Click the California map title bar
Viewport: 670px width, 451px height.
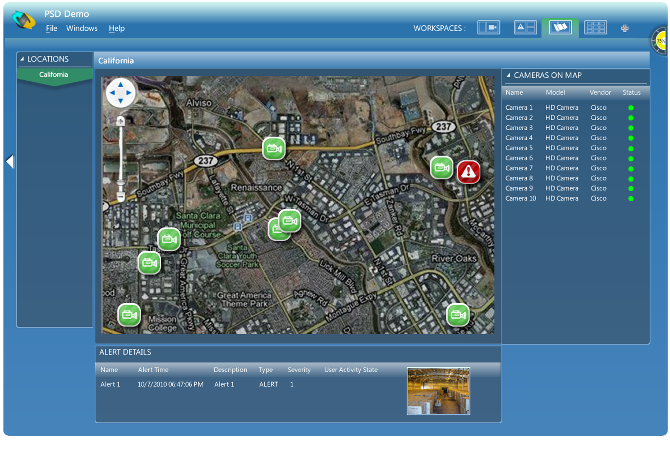[372, 61]
